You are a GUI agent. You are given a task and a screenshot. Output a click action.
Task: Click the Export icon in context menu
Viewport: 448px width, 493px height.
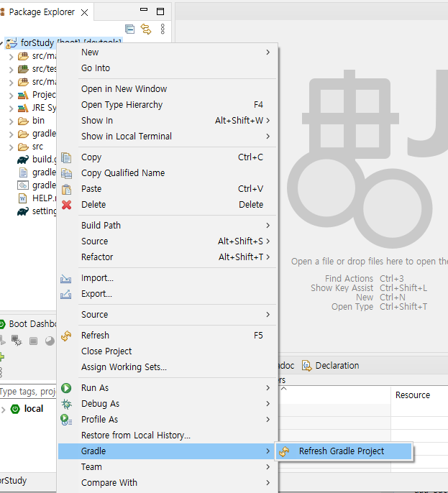coord(65,295)
